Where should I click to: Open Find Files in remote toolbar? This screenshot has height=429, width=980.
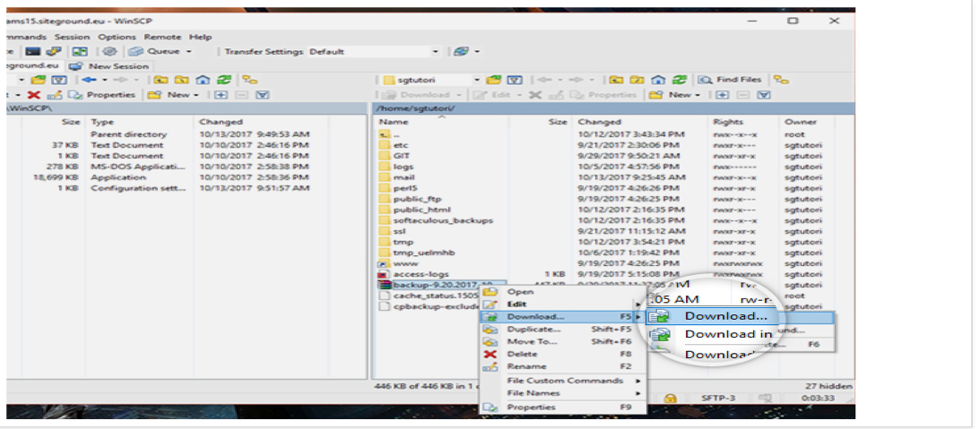tap(731, 80)
